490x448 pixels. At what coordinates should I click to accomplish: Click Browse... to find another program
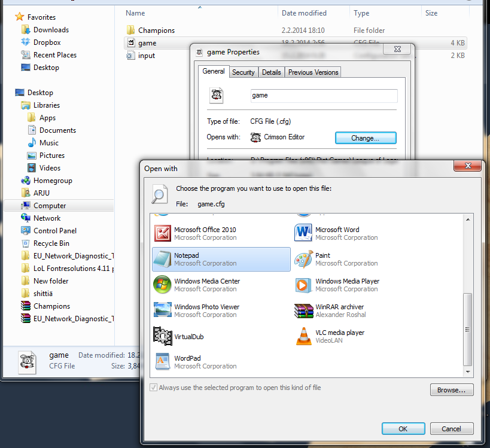[452, 390]
